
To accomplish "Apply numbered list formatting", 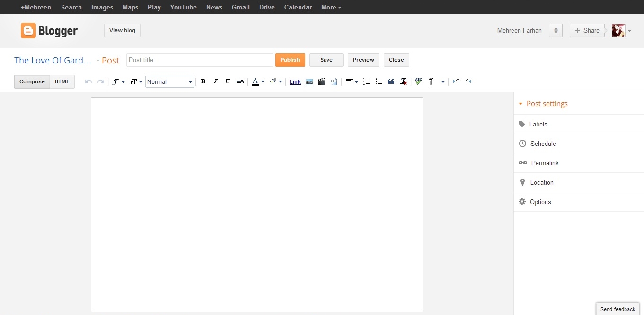I will tap(367, 81).
